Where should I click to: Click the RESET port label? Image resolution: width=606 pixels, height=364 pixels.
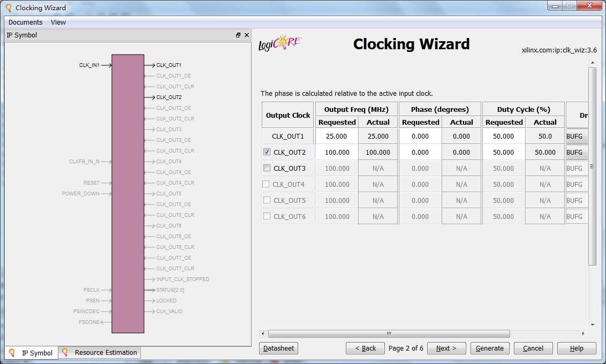coord(92,183)
